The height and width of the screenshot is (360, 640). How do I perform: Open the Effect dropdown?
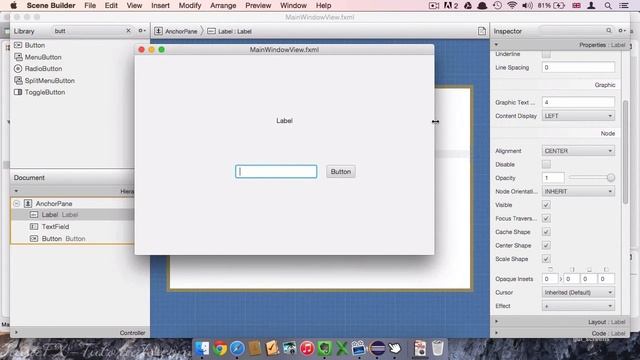pyautogui.click(x=578, y=306)
